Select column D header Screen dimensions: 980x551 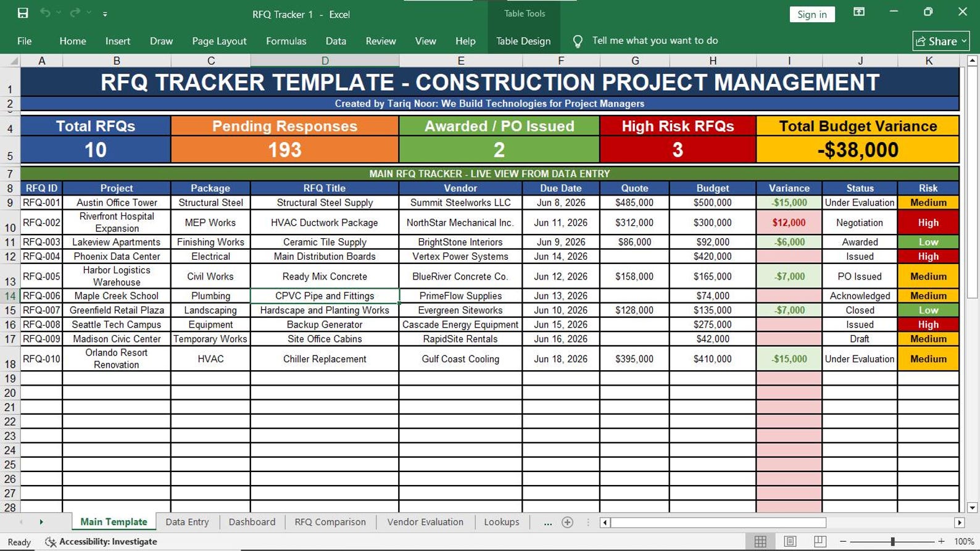(325, 60)
